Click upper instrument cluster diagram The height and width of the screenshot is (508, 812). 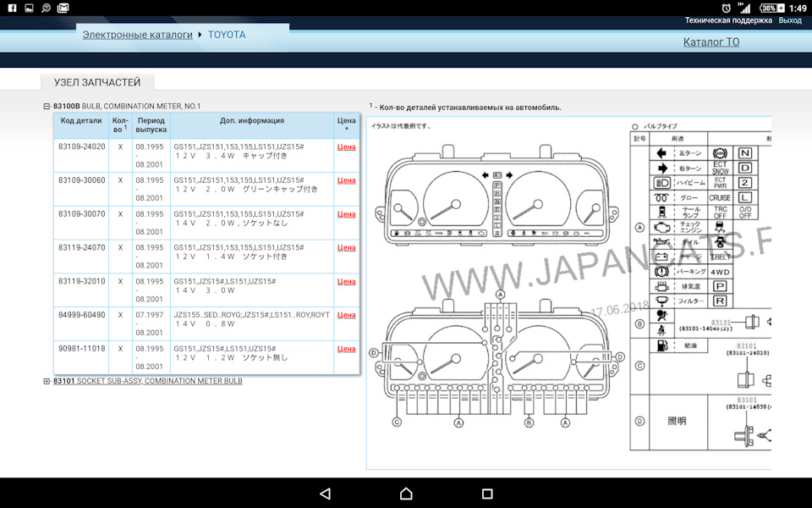pos(497,196)
